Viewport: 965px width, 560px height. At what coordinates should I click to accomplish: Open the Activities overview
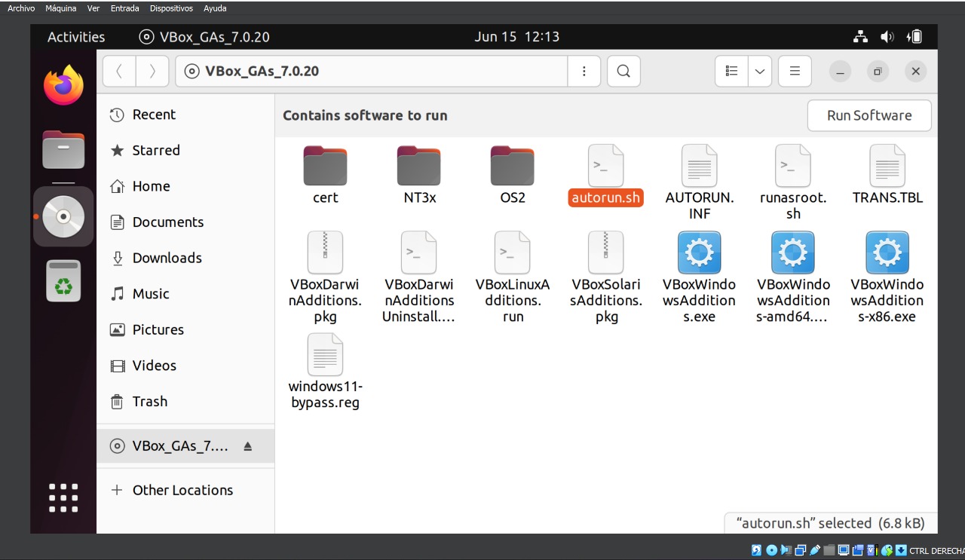[x=76, y=37]
